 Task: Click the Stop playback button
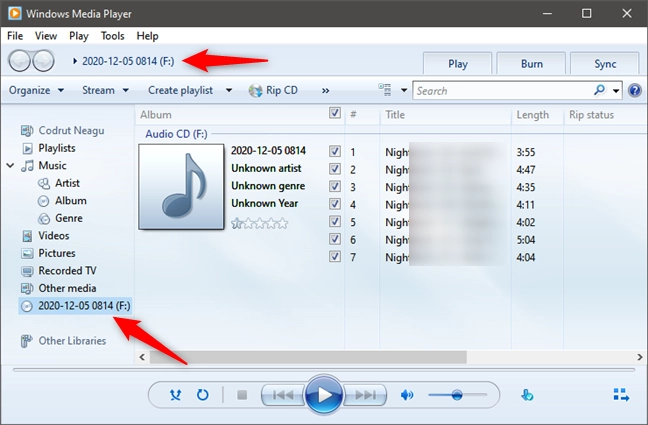(242, 395)
